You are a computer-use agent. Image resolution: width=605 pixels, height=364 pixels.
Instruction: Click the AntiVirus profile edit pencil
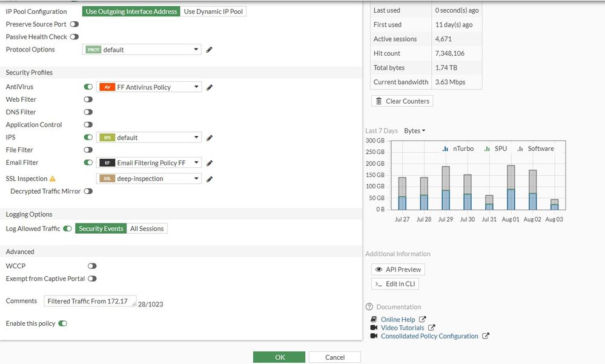click(x=210, y=87)
